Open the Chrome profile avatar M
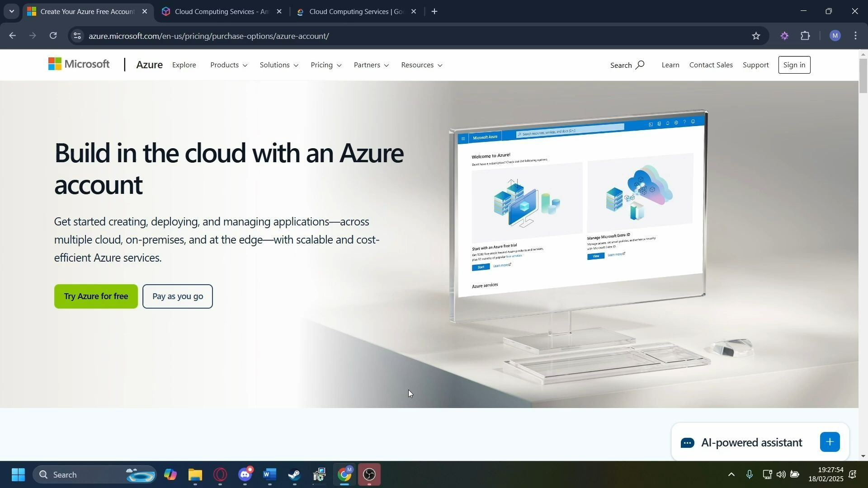 (x=835, y=36)
